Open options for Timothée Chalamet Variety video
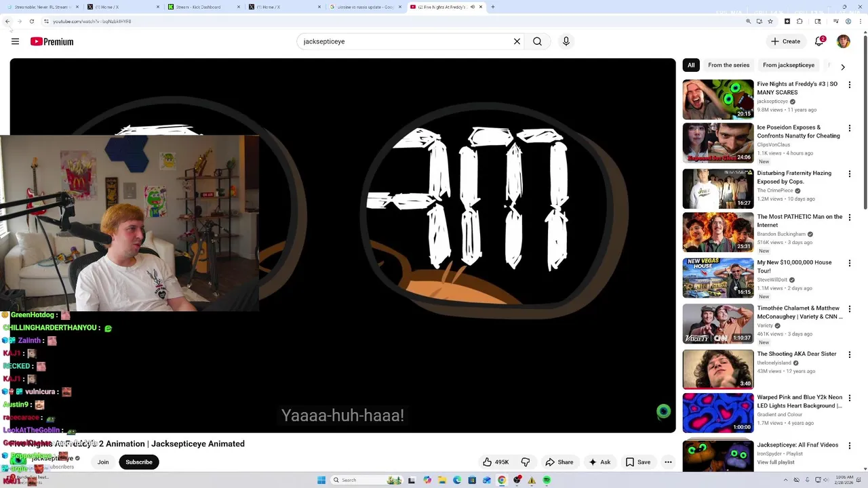868x488 pixels. tap(849, 309)
